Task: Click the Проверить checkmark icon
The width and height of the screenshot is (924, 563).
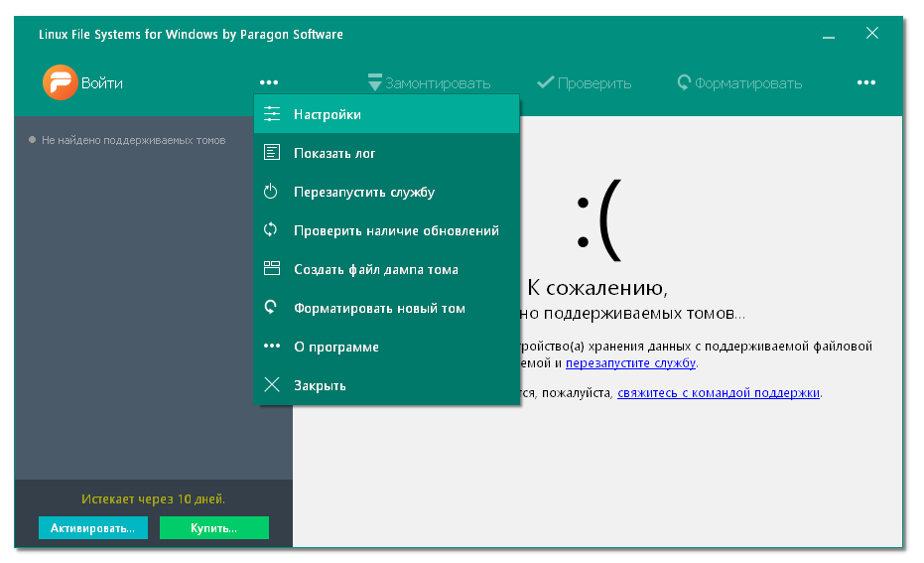Action: point(546,82)
